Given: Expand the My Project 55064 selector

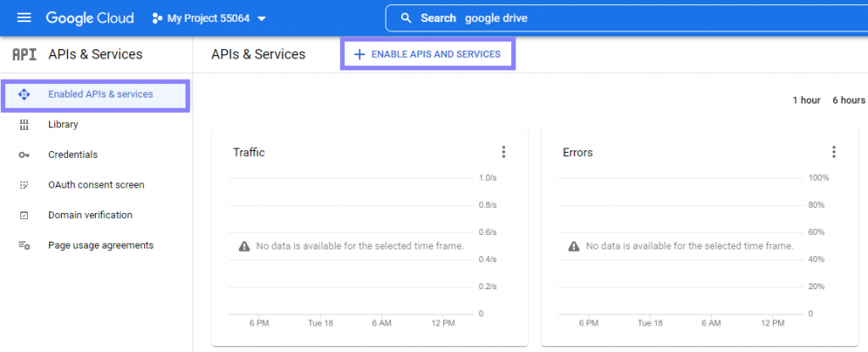Looking at the screenshot, I should 209,19.
